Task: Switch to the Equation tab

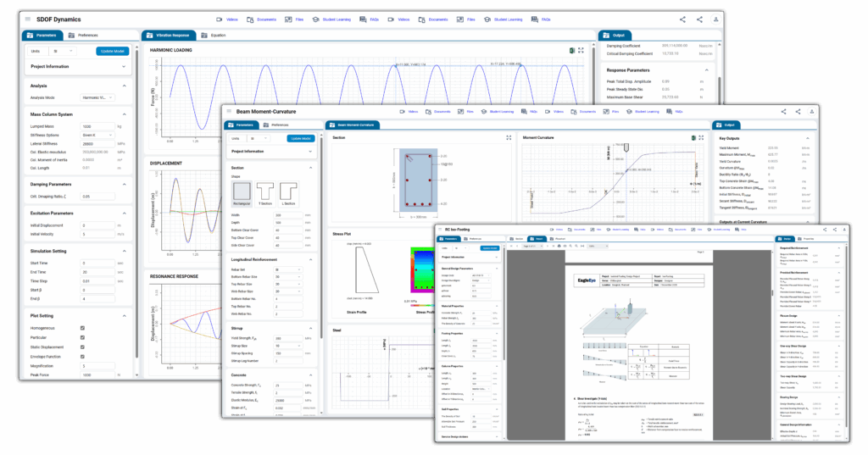Action: 214,36
